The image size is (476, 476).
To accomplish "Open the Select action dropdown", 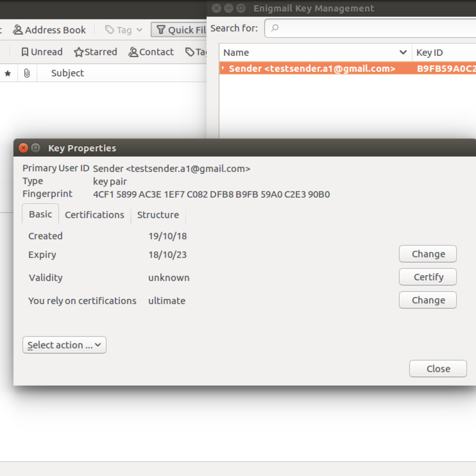I will coord(64,345).
